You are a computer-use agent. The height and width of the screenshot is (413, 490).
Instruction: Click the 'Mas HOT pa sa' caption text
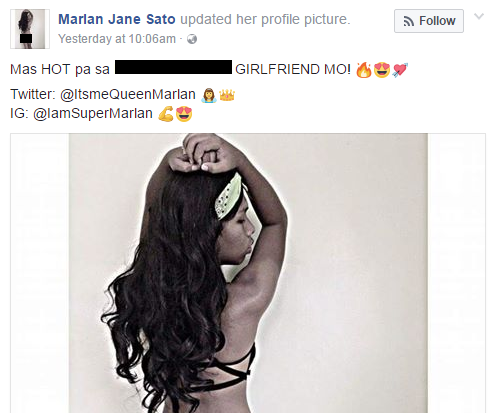60,70
